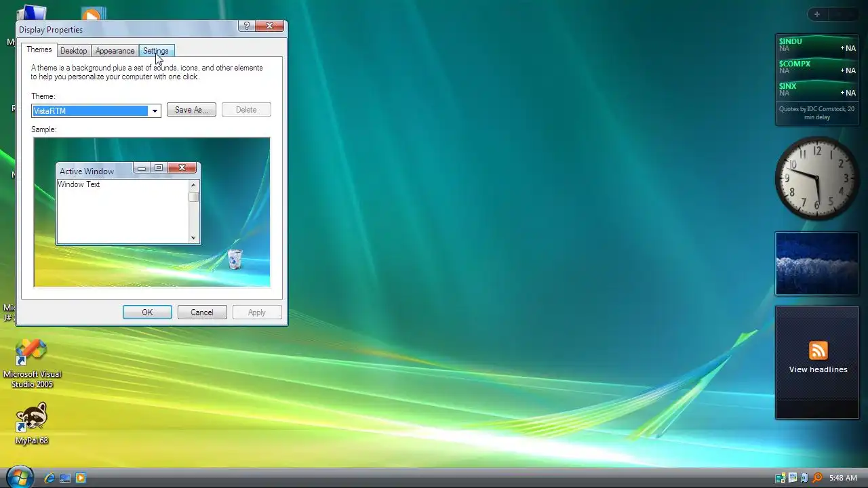This screenshot has width=868, height=488.
Task: Click Window Text in sample window
Action: tap(79, 184)
